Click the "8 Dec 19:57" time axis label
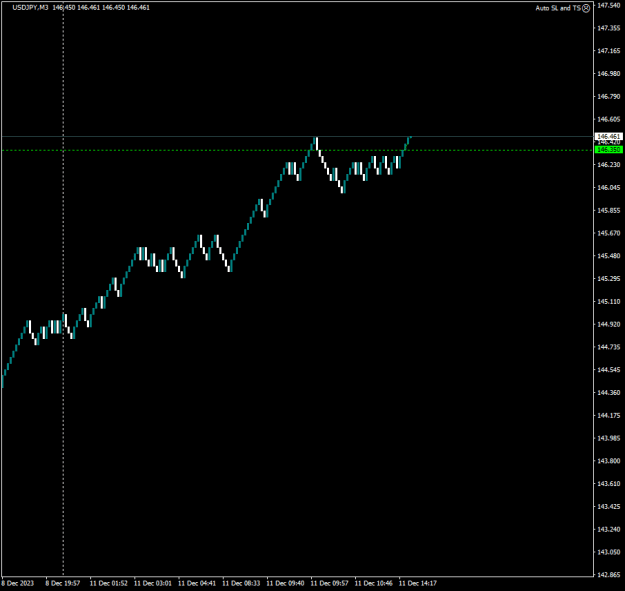The width and height of the screenshot is (625, 591). click(63, 583)
